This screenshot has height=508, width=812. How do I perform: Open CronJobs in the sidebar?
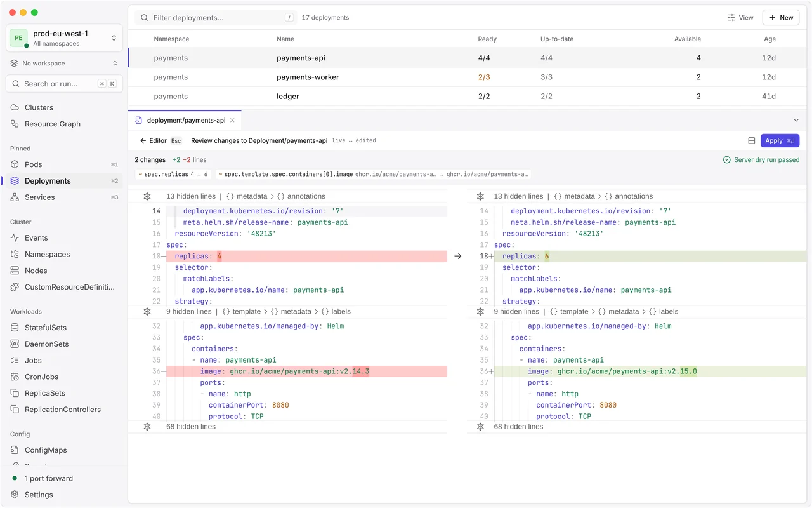[x=64, y=377]
